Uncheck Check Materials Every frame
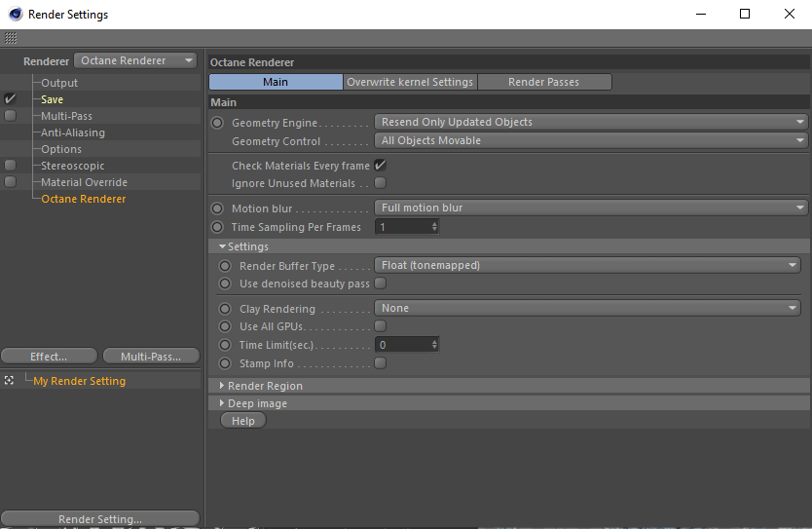This screenshot has width=812, height=529. coord(380,166)
